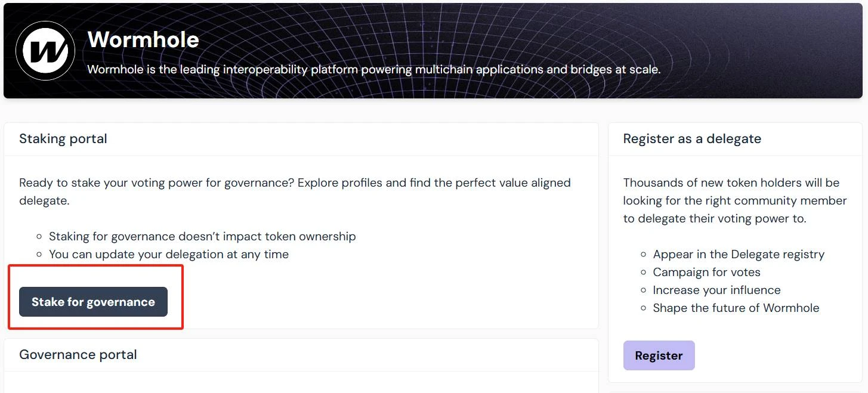Click bullet marker beside 'Shape the future'

pos(643,308)
